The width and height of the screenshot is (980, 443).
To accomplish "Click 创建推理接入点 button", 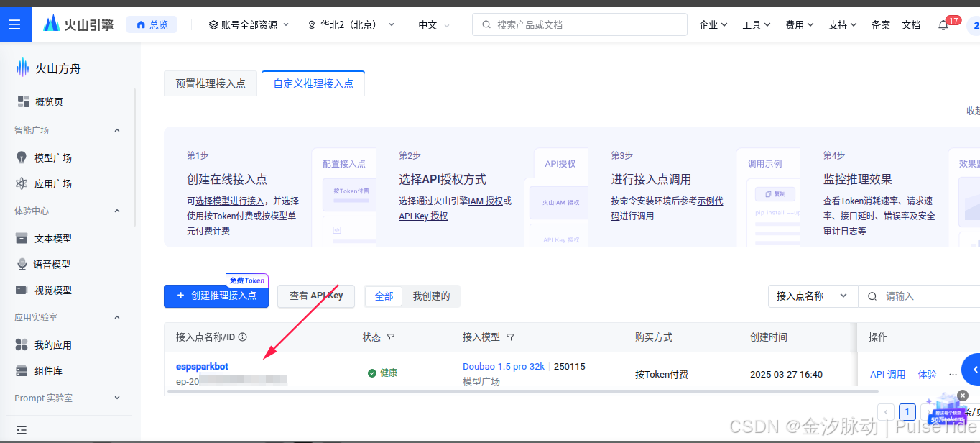I will (x=216, y=296).
